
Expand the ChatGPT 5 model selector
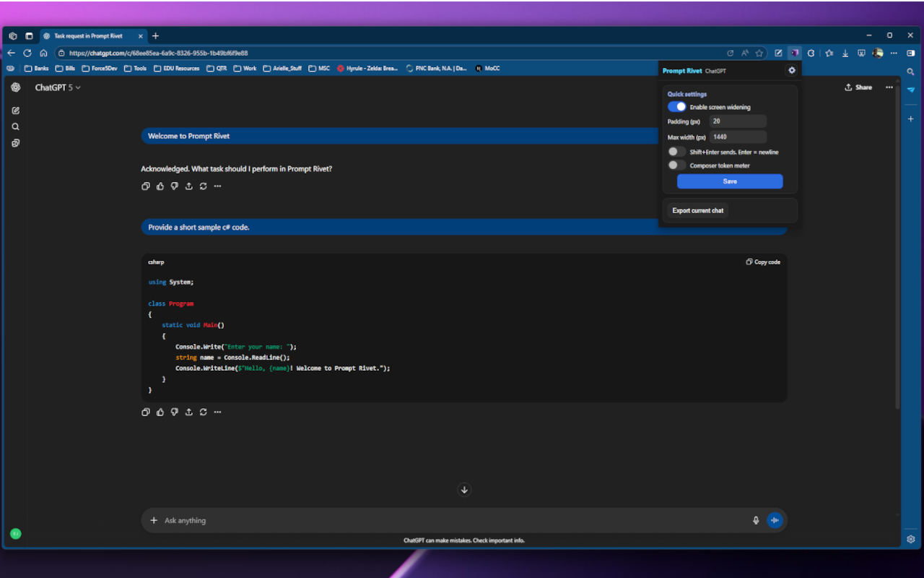[x=58, y=87]
